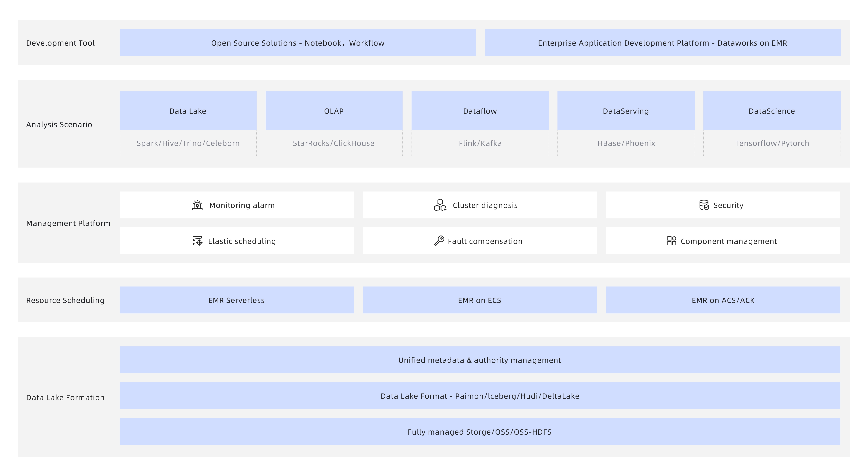Viewport: 868px width, 475px height.
Task: Click the Security database shield icon
Action: pyautogui.click(x=704, y=205)
